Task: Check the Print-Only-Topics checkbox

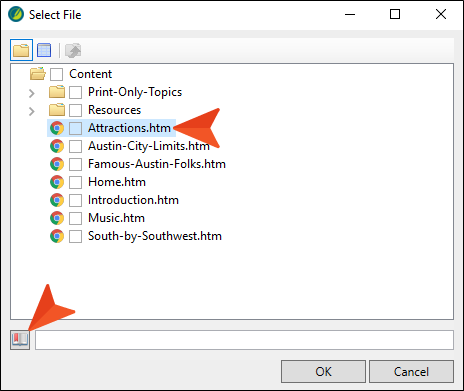Action: [76, 92]
